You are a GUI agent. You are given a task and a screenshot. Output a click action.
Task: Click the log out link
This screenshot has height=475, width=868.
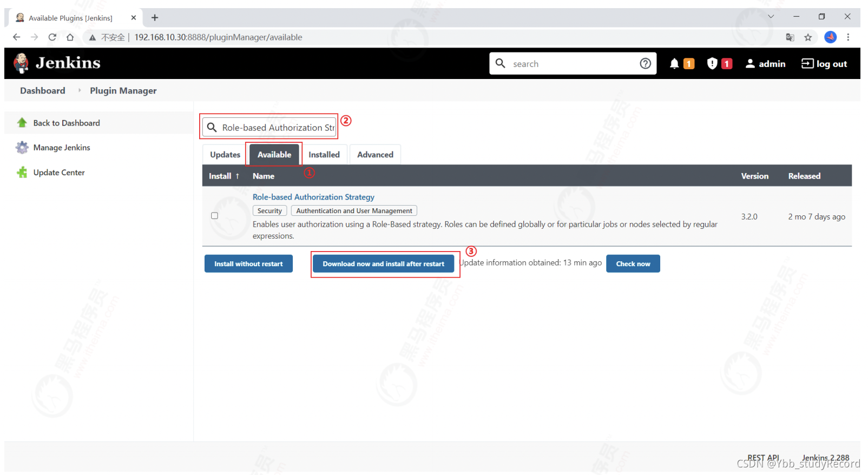(x=824, y=63)
